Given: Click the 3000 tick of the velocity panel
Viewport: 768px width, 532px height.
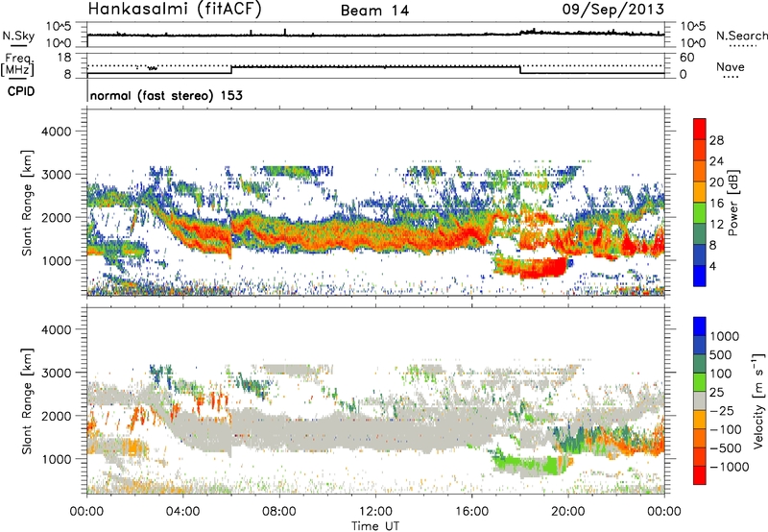Looking at the screenshot, I should pyautogui.click(x=57, y=373).
